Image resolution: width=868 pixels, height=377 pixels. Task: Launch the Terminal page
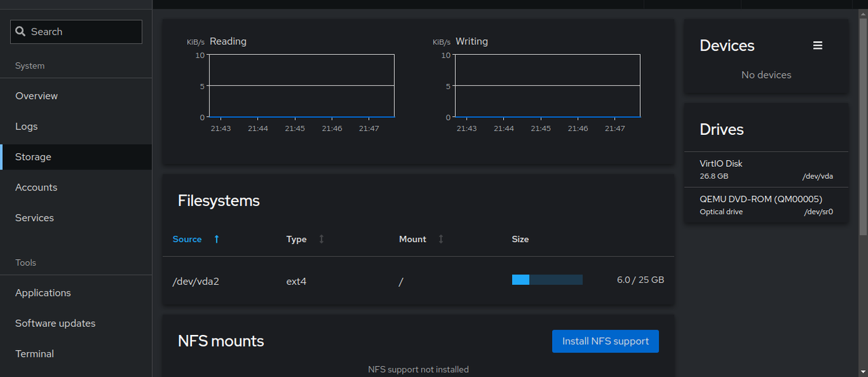tap(76, 354)
